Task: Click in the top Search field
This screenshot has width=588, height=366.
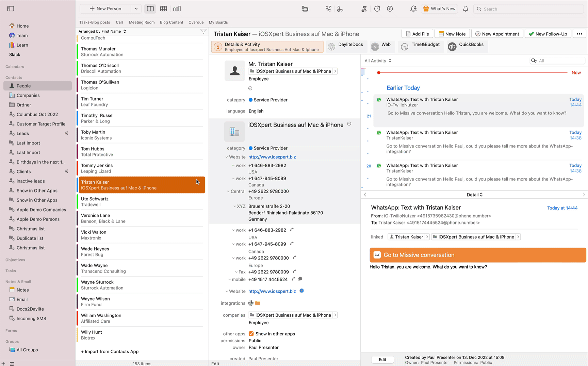Action: point(528,9)
